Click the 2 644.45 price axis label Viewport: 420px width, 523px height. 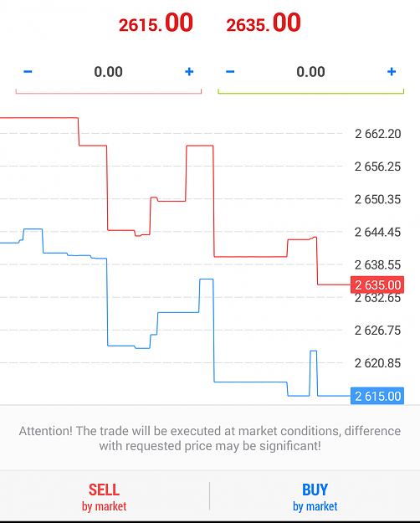point(377,232)
